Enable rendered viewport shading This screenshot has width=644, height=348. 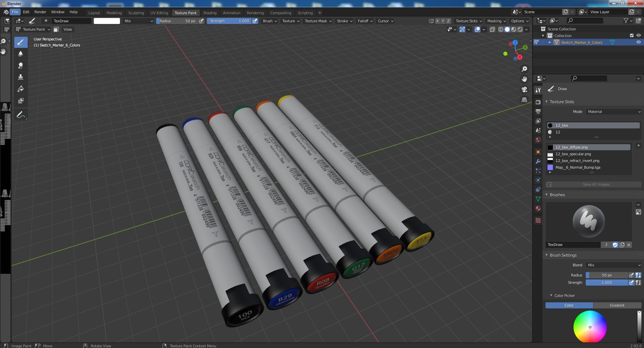520,30
